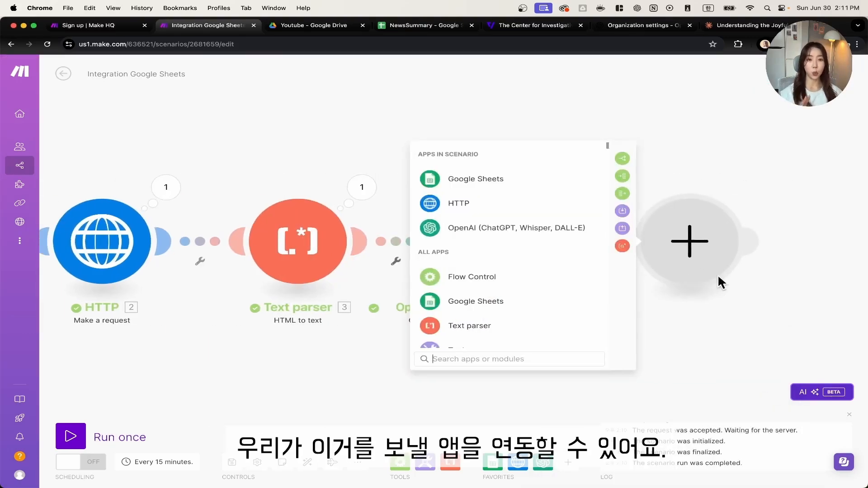Toggle the Run once playback control
Image resolution: width=868 pixels, height=488 pixels.
(x=71, y=436)
